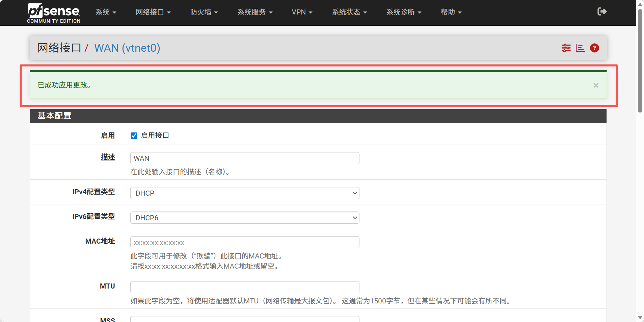Open the 防火墙 menu
644x322 pixels.
pos(204,12)
